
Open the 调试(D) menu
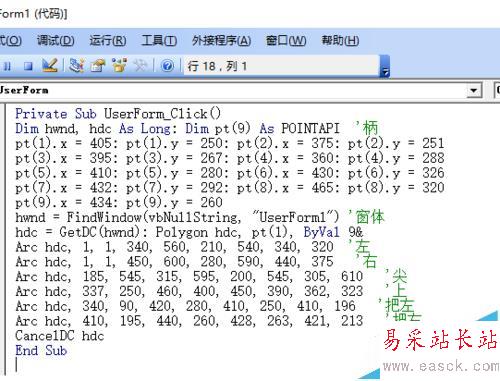(55, 41)
